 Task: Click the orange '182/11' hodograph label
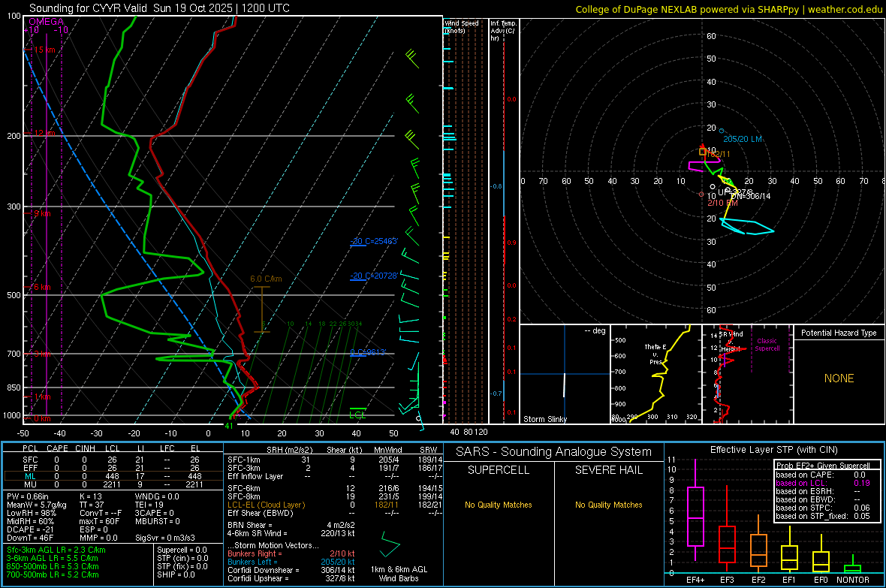pyautogui.click(x=718, y=154)
